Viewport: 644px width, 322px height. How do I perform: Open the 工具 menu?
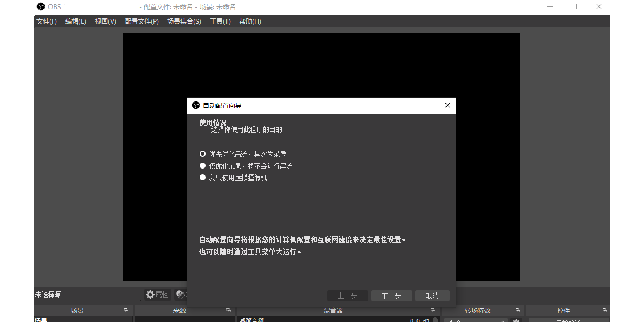220,21
